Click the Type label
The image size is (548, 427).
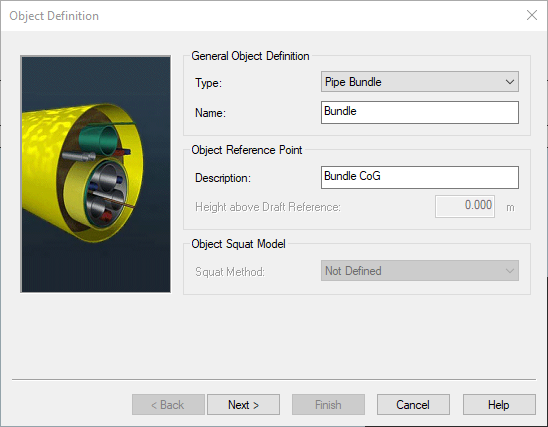(208, 83)
